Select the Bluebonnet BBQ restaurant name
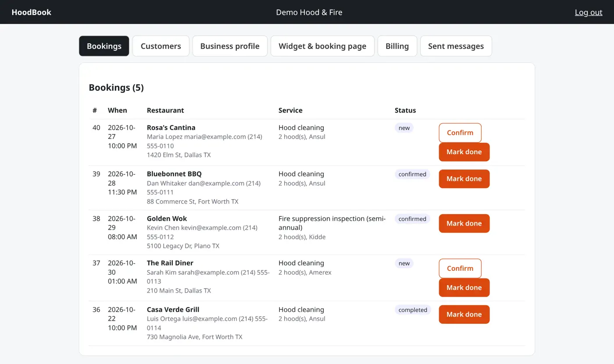Image resolution: width=614 pixels, height=364 pixels. 174,174
